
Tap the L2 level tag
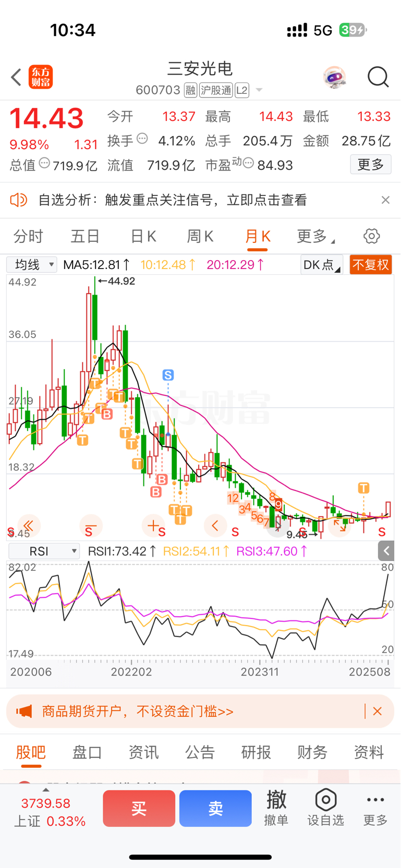242,90
